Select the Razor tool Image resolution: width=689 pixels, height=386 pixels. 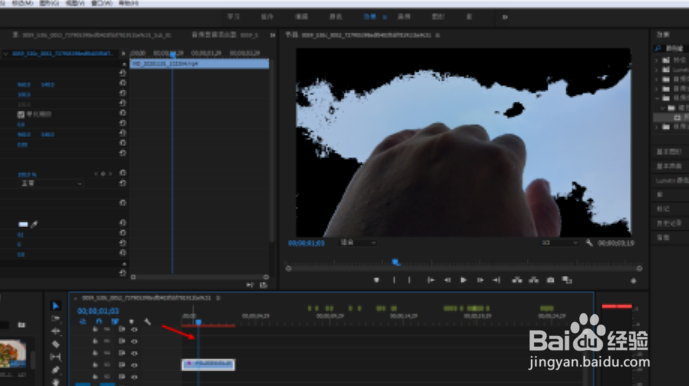pyautogui.click(x=55, y=344)
